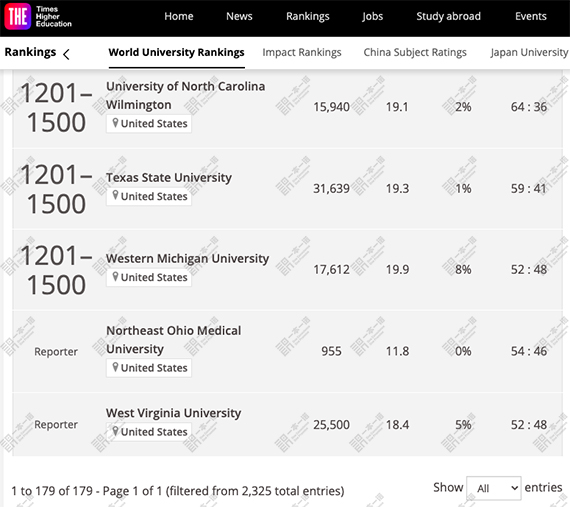
Task: Select the 52 : 48 ratio for Western Michigan
Action: 529,269
